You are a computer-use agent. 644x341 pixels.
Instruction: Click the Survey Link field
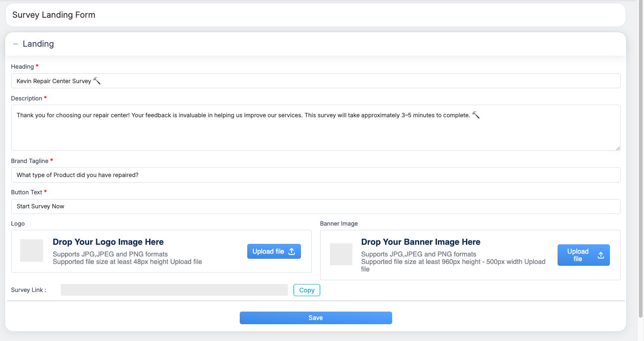click(174, 290)
